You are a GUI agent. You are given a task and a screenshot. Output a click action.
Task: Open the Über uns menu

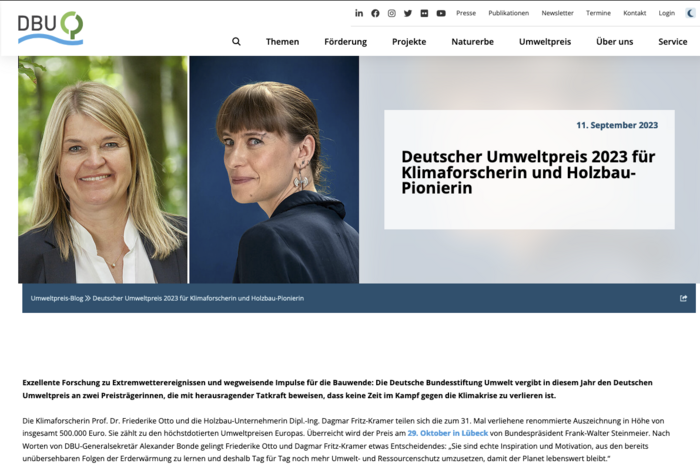click(614, 42)
